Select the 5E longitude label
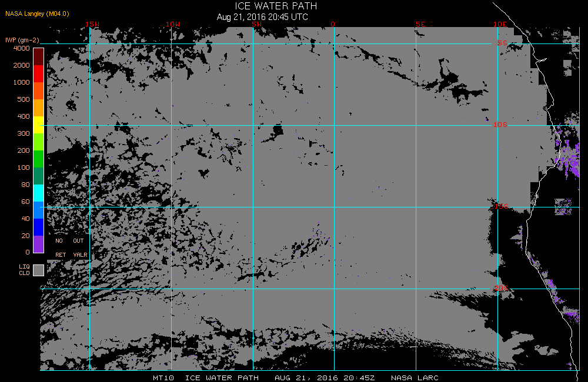 [x=420, y=24]
